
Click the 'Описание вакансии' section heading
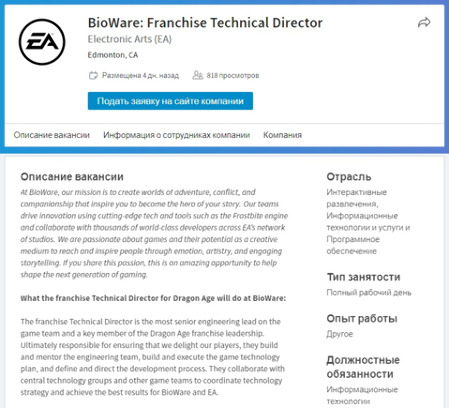point(72,177)
